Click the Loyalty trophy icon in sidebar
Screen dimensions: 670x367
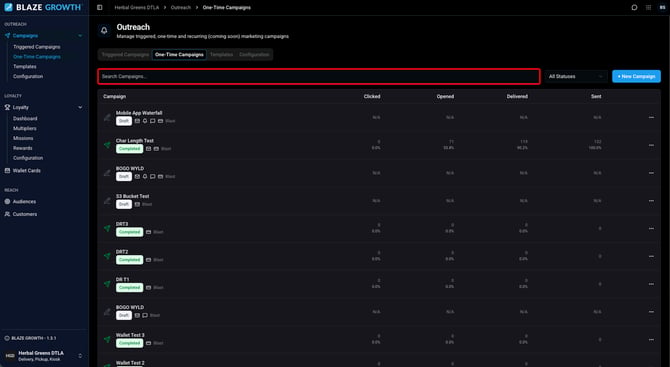click(7, 107)
